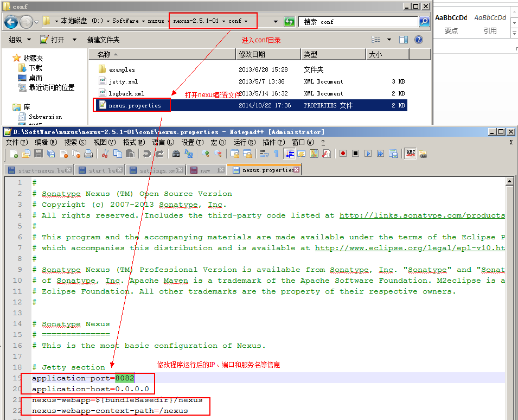Expand the breadcrumb arrow after conf
Screen dimensions: 518x420
[x=246, y=21]
